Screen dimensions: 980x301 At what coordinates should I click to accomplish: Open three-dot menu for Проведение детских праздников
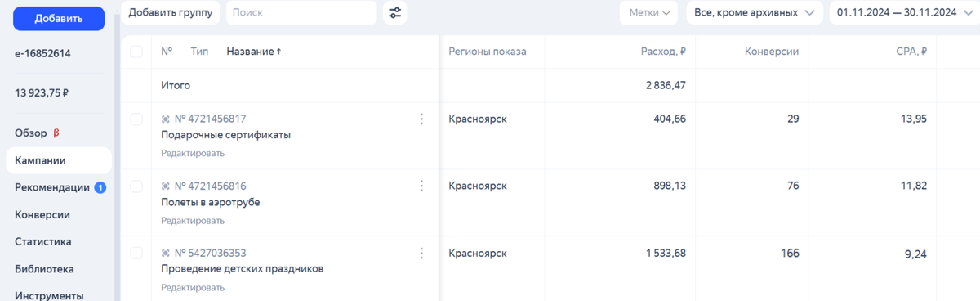coord(421,253)
